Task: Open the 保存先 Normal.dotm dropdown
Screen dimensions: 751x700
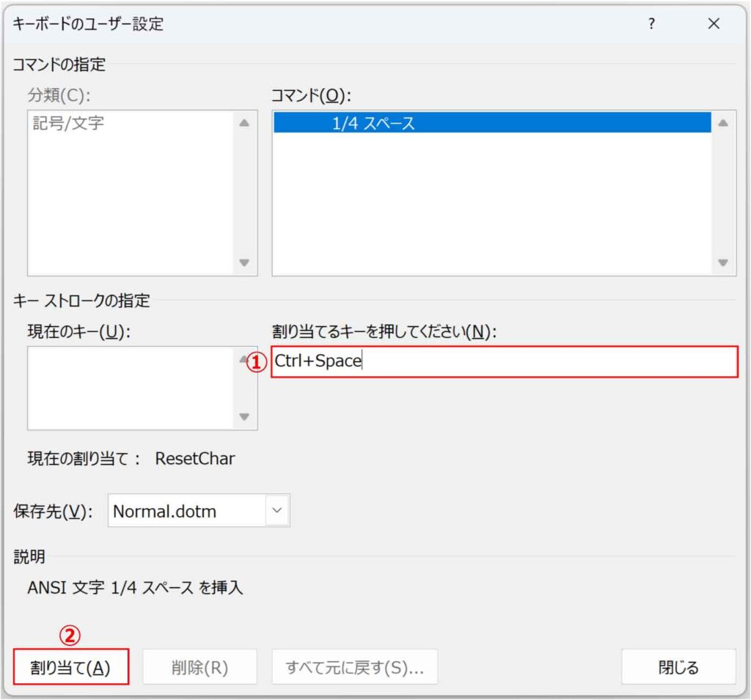Action: tap(277, 510)
